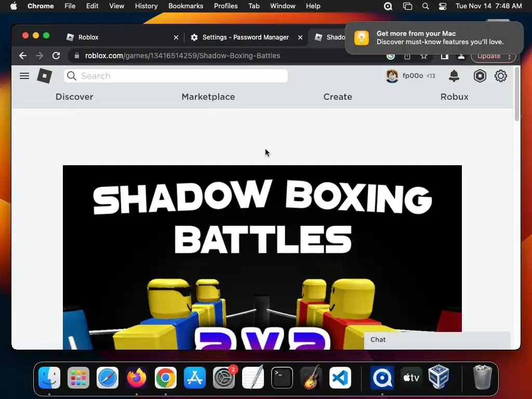Open TextEdit from the Dock
Viewport: 532px width, 399px height.
253,377
